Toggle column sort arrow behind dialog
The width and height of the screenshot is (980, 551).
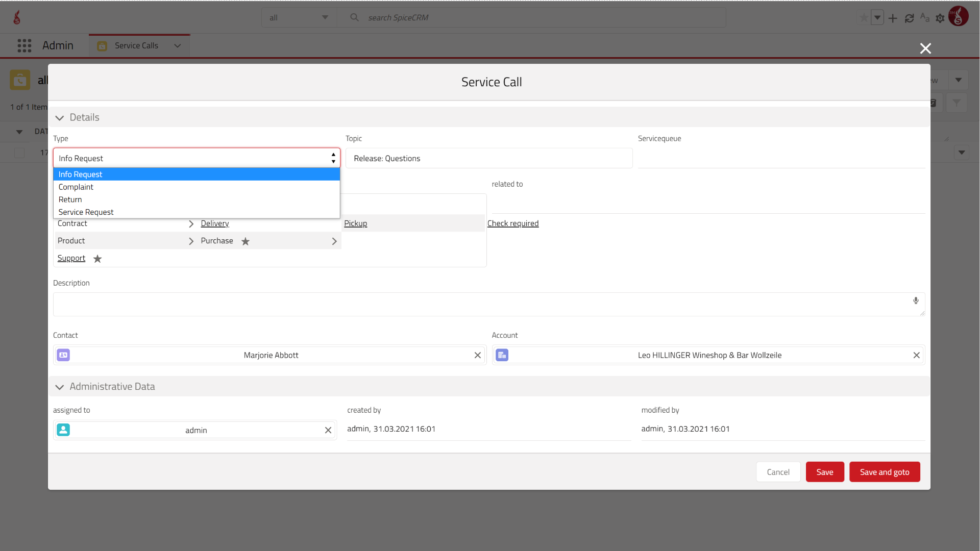pos(19,132)
